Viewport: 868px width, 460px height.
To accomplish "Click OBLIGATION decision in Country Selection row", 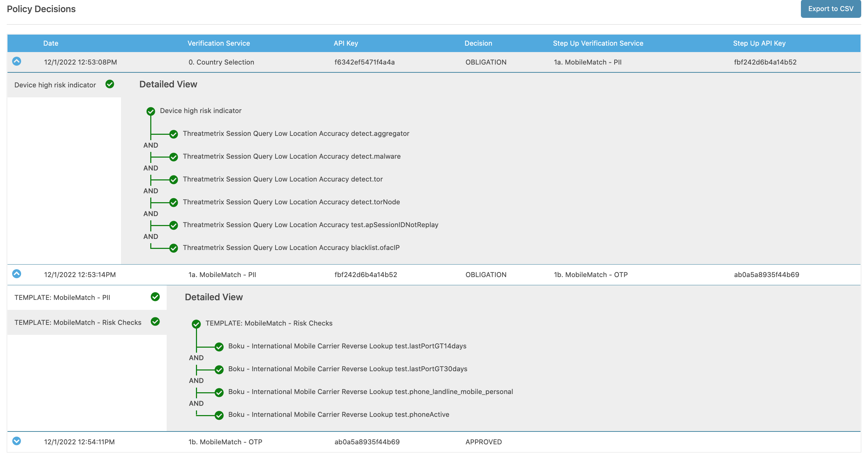I will (486, 62).
